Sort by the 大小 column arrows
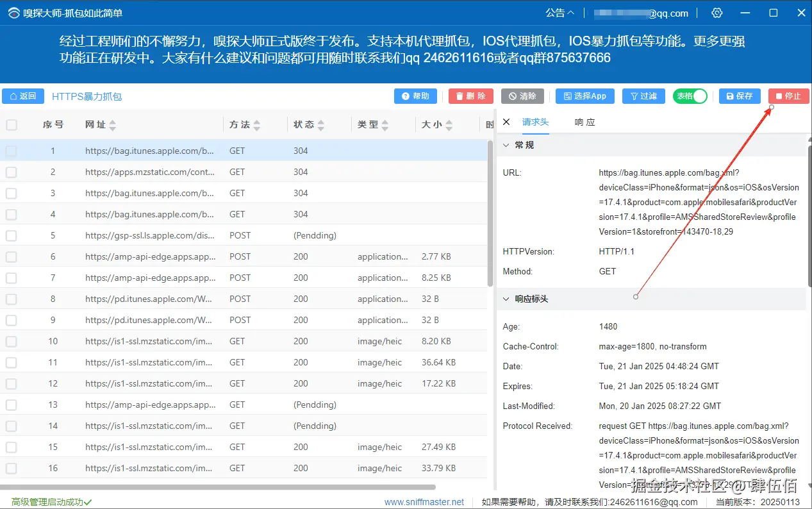Viewport: 812px width, 509px height. (x=449, y=125)
